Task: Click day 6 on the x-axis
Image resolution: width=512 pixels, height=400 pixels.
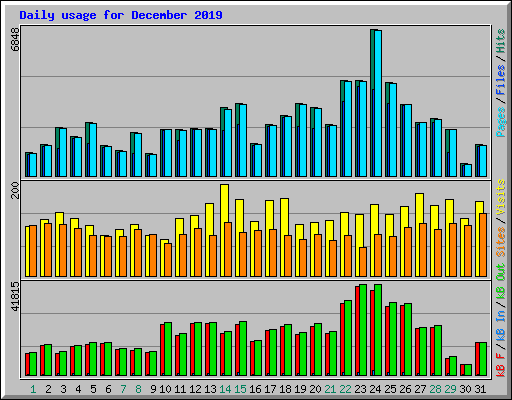Action: (x=108, y=389)
